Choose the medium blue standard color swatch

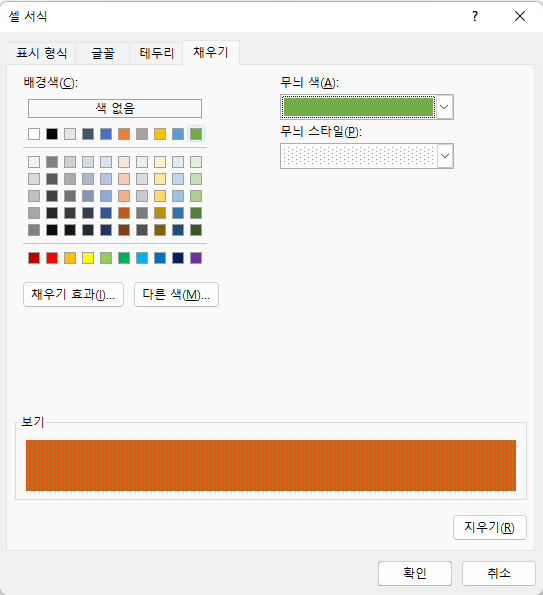[x=160, y=258]
